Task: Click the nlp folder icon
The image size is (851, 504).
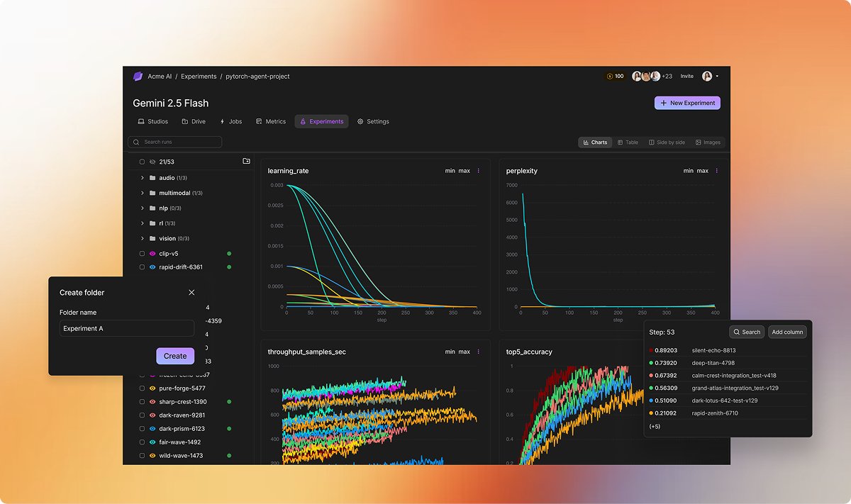Action: click(152, 208)
